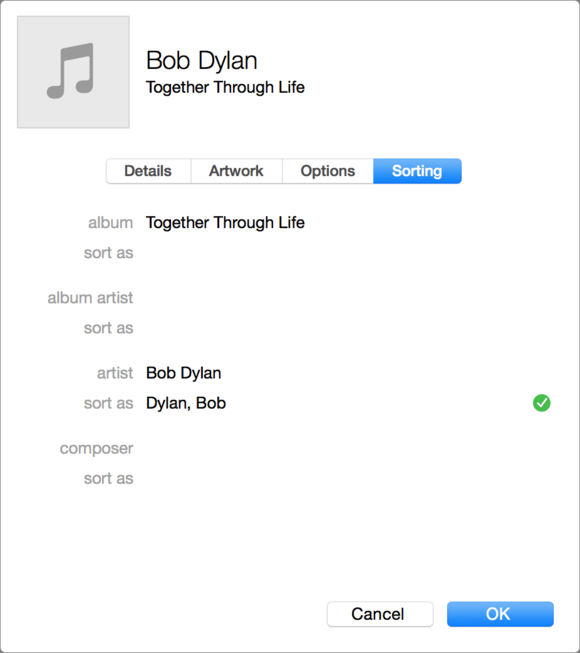
Task: Click the album field Together Through Life
Action: pos(348,222)
